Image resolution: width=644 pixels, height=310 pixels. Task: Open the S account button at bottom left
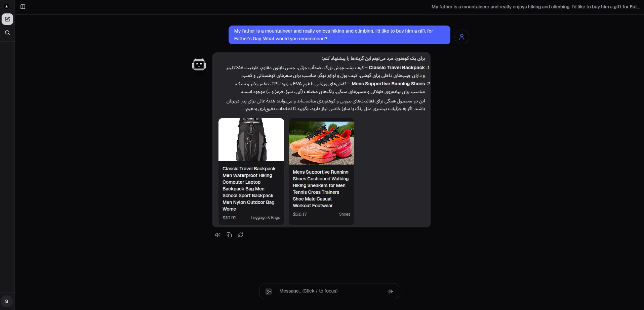[x=7, y=301]
